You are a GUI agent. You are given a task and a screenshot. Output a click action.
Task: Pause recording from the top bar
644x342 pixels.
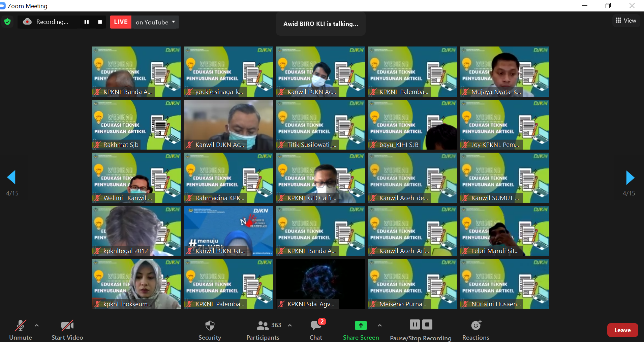pos(87,22)
